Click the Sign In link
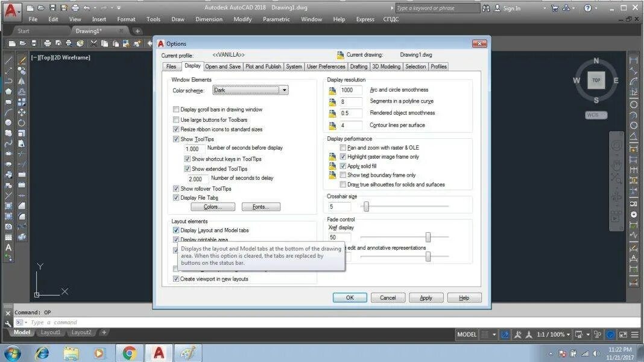 (x=511, y=8)
